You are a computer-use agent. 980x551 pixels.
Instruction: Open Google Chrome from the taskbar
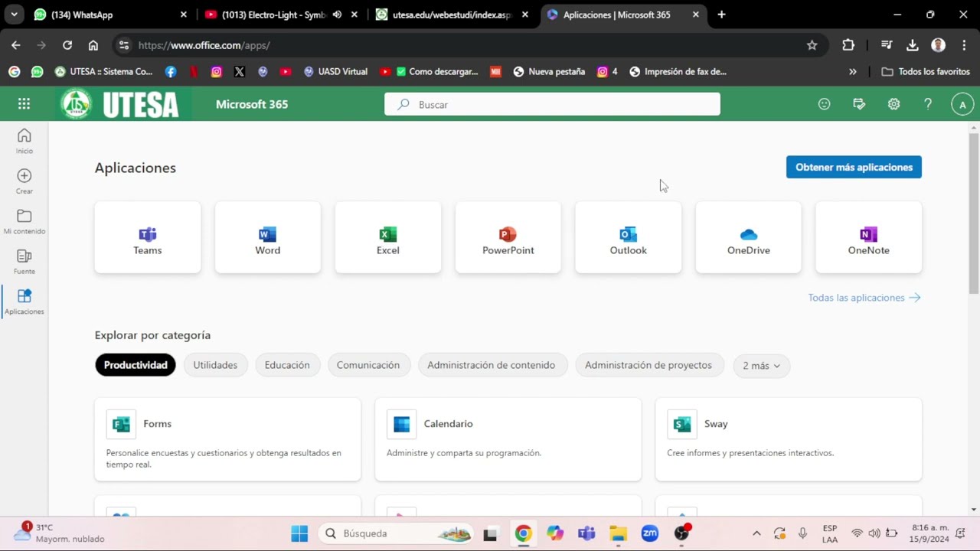(523, 533)
